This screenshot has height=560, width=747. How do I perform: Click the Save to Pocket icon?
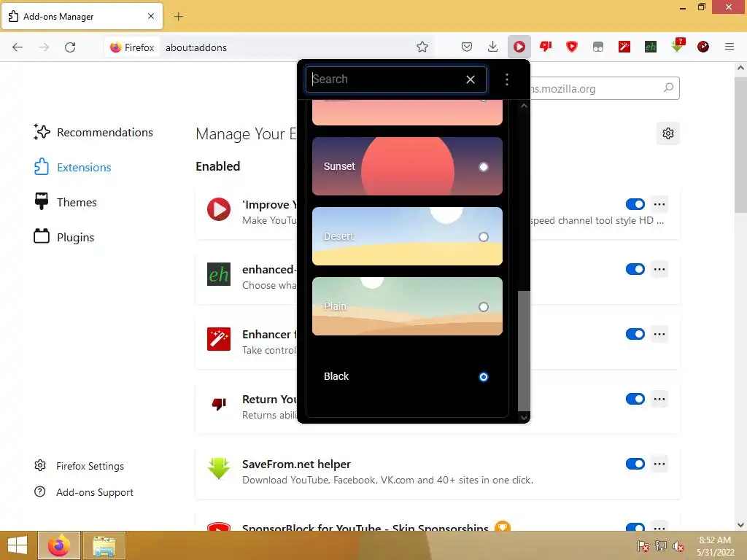pos(466,47)
